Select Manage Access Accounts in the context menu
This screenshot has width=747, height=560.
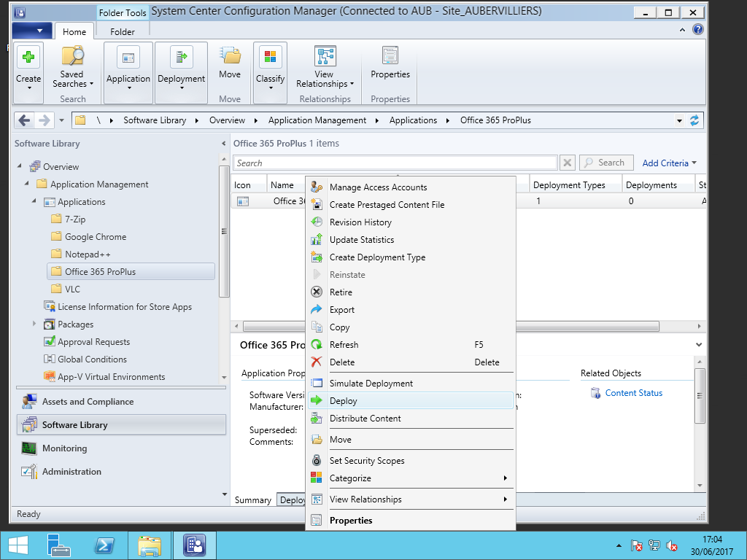click(411, 187)
